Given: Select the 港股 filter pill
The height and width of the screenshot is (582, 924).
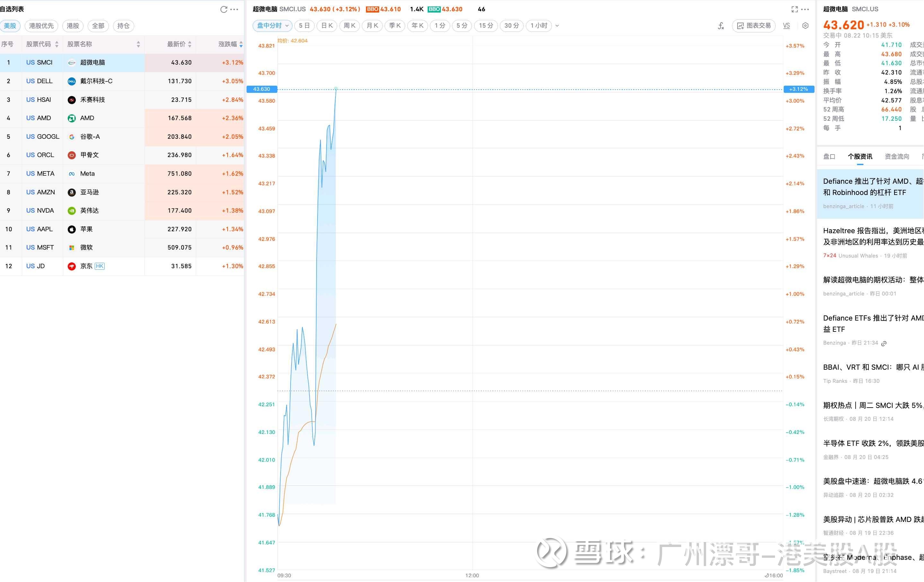Looking at the screenshot, I should pyautogui.click(x=73, y=26).
